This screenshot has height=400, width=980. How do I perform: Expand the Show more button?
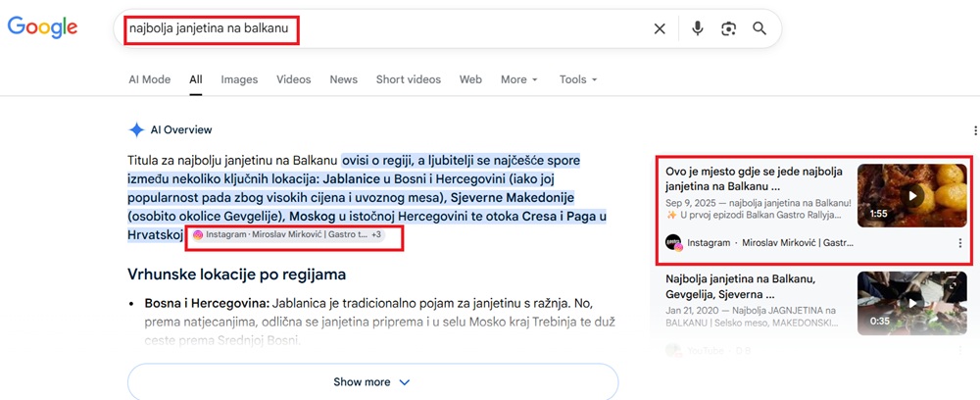pyautogui.click(x=372, y=382)
